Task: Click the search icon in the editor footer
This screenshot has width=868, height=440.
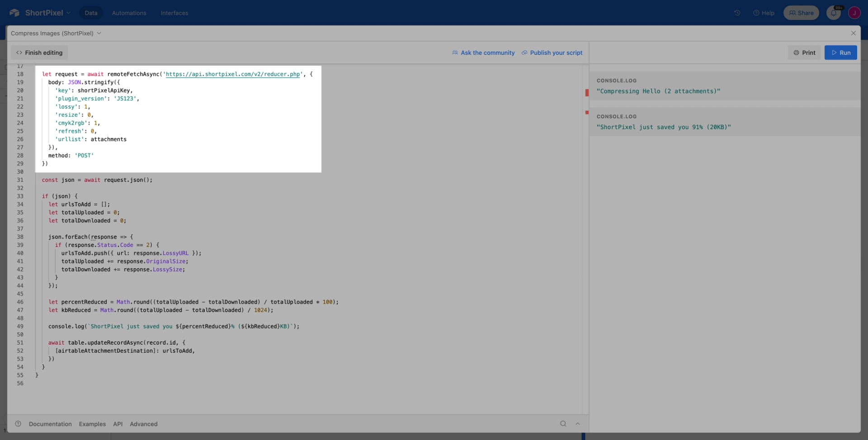Action: pos(563,424)
